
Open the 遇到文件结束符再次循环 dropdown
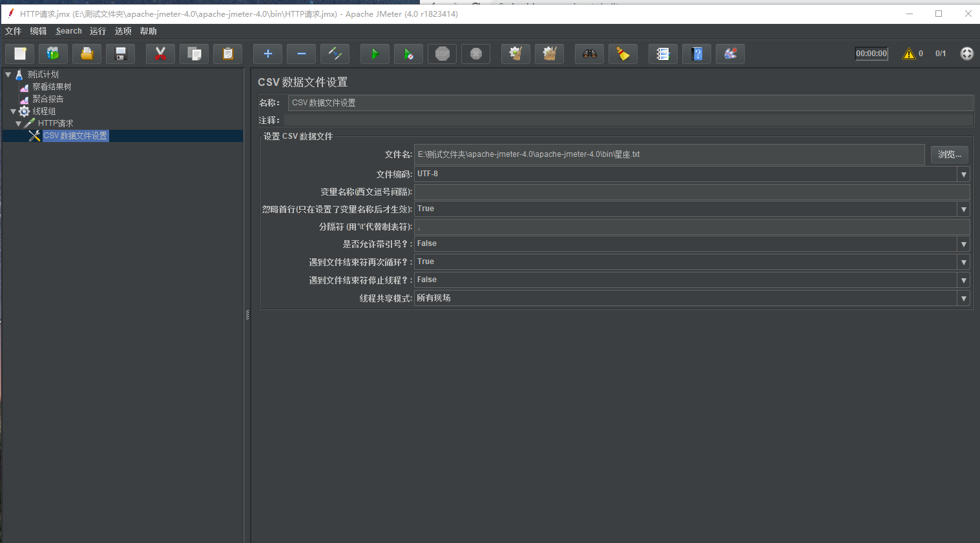pos(692,261)
